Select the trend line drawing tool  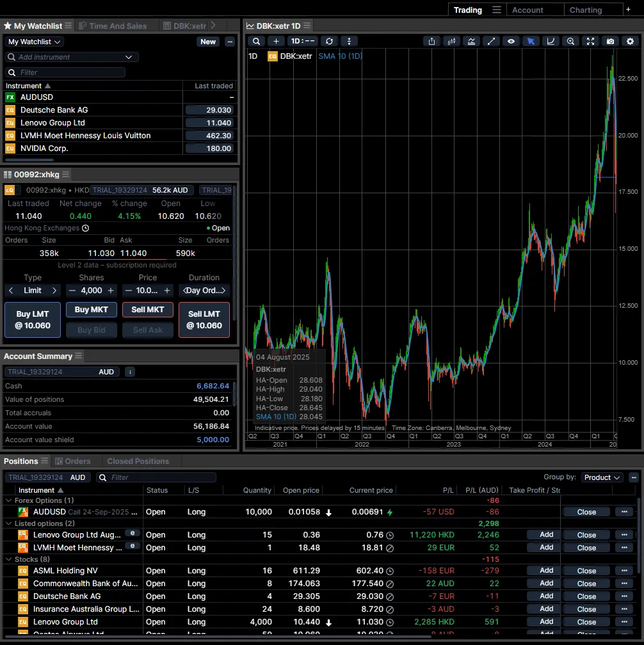pos(491,41)
